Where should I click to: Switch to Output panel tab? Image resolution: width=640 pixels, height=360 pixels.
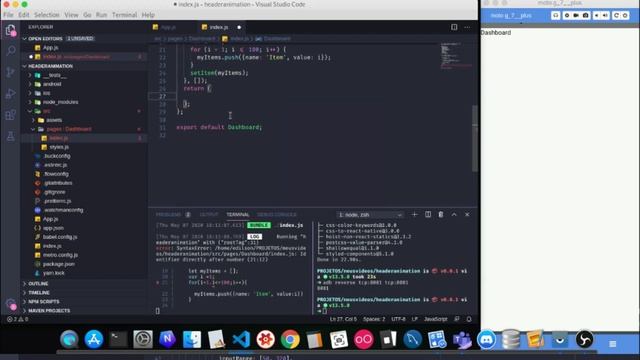(x=209, y=214)
